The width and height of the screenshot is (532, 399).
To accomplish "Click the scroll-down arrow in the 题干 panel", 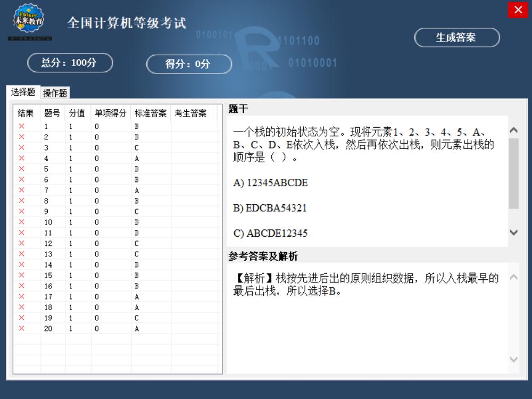I will pos(513,232).
